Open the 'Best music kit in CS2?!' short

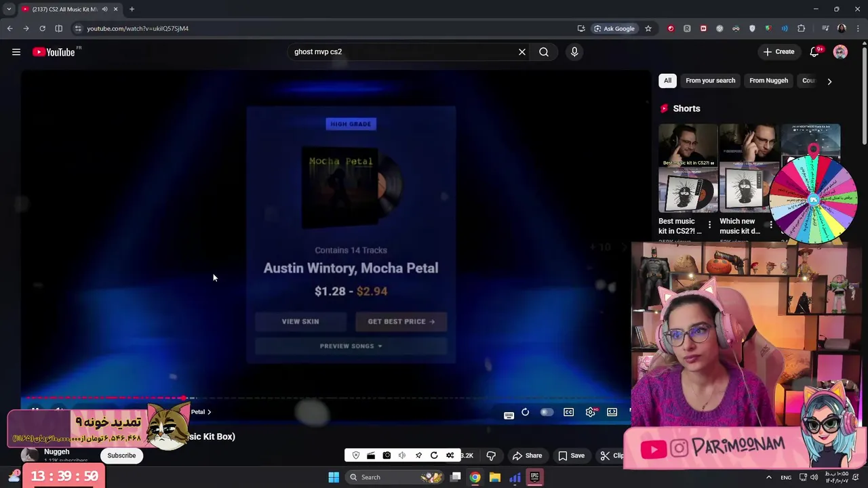[688, 168]
